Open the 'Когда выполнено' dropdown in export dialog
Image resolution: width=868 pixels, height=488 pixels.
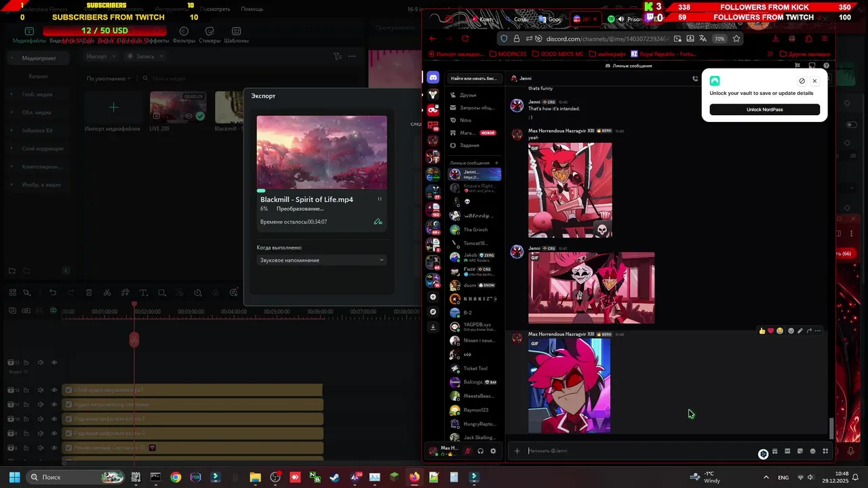(x=322, y=260)
